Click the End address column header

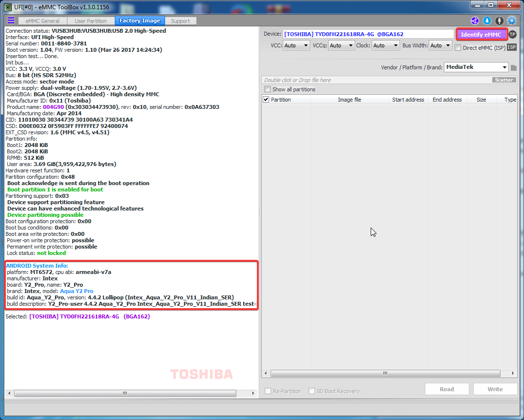tap(447, 100)
